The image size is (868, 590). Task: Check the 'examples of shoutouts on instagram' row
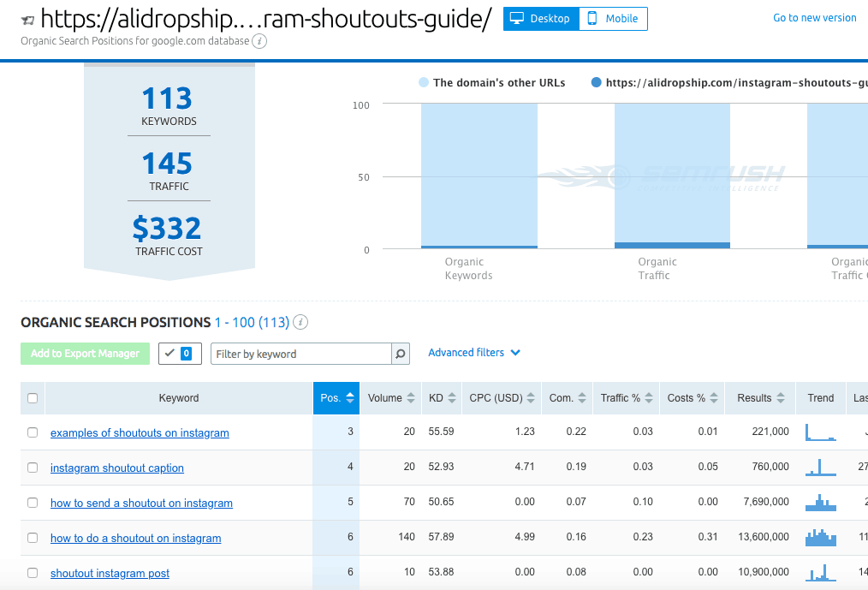[33, 433]
